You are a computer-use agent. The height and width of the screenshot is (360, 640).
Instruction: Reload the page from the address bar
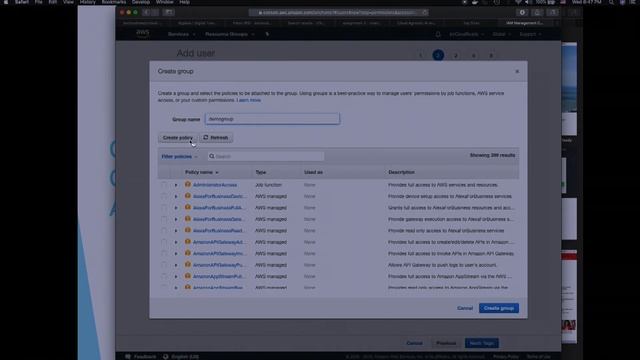pos(425,13)
